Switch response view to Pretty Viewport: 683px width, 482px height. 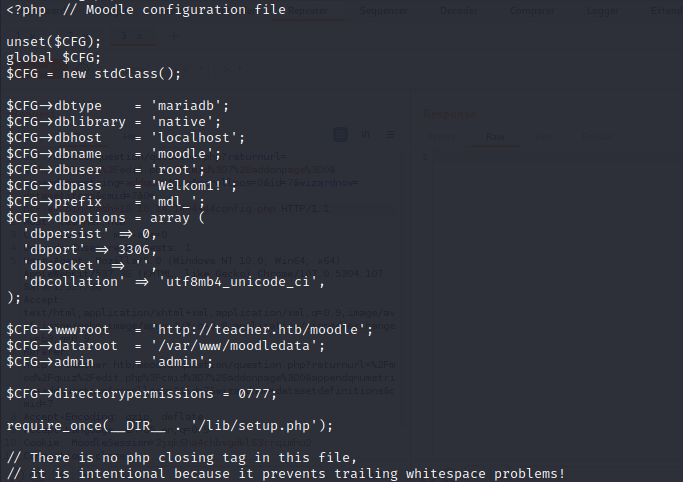coord(443,136)
